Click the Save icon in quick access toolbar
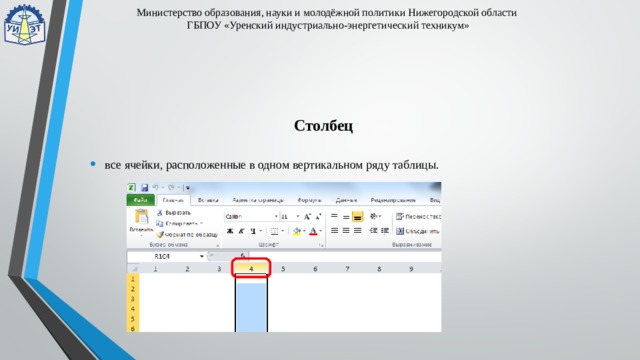 point(144,188)
